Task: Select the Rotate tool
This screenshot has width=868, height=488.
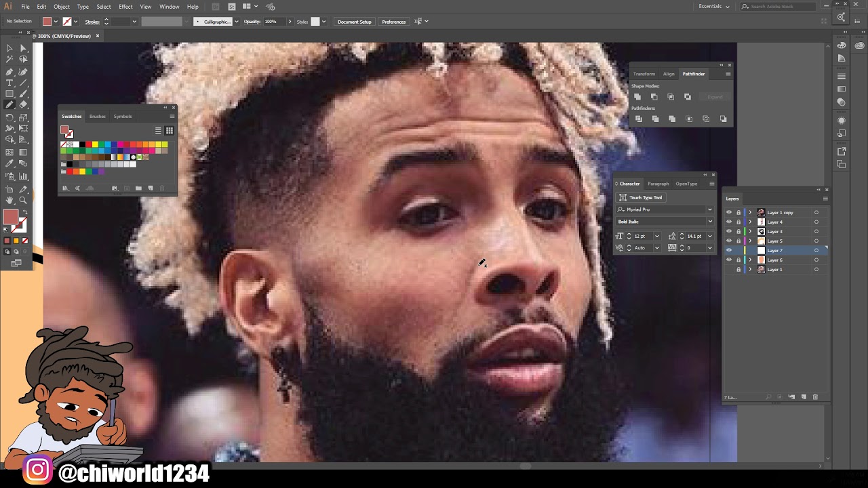Action: (9, 117)
